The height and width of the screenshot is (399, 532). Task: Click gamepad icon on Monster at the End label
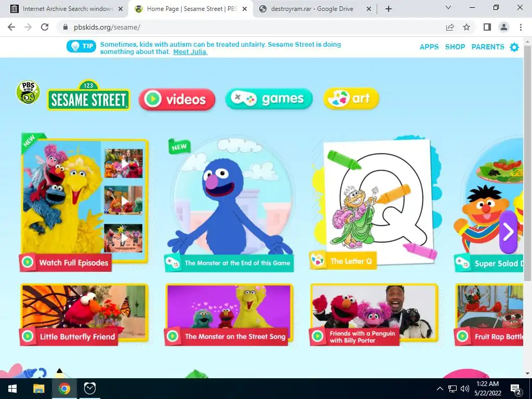[172, 262]
